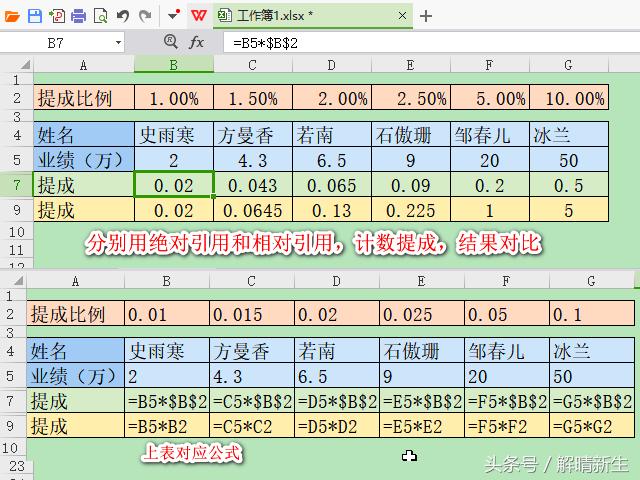
Task: Click the B7 name box field
Action: coord(56,42)
